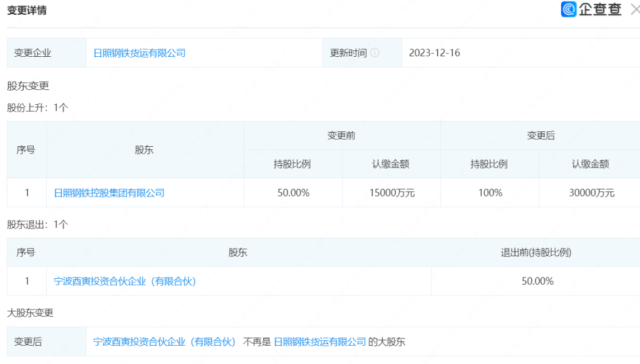Image resolution: width=640 pixels, height=364 pixels.
Task: Click the 变更前 column header
Action: point(341,136)
